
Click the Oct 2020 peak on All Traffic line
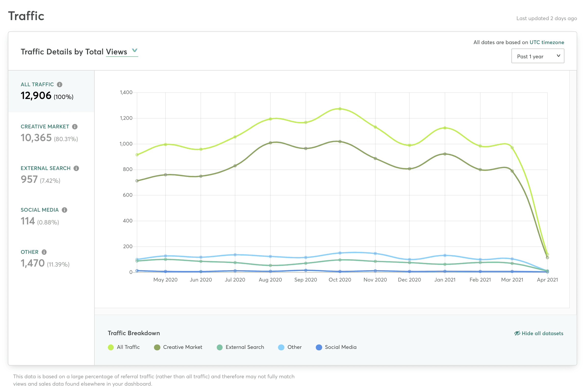340,109
